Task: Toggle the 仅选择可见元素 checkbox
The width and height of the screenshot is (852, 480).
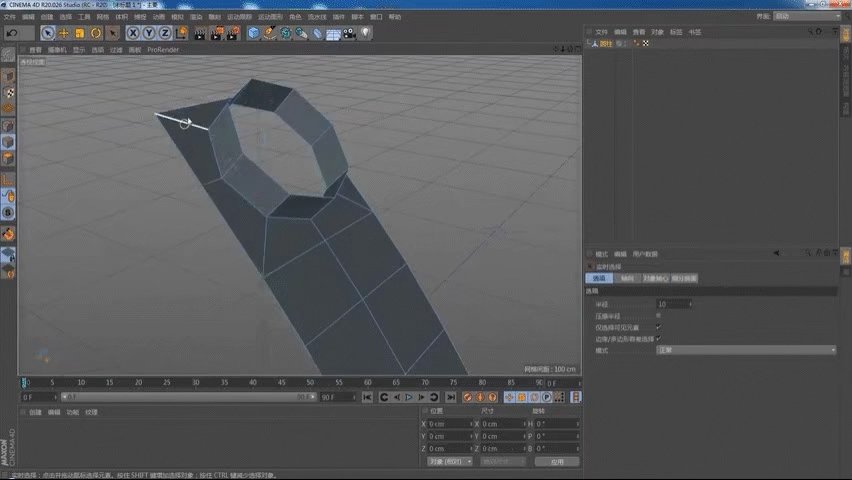Action: (658, 326)
